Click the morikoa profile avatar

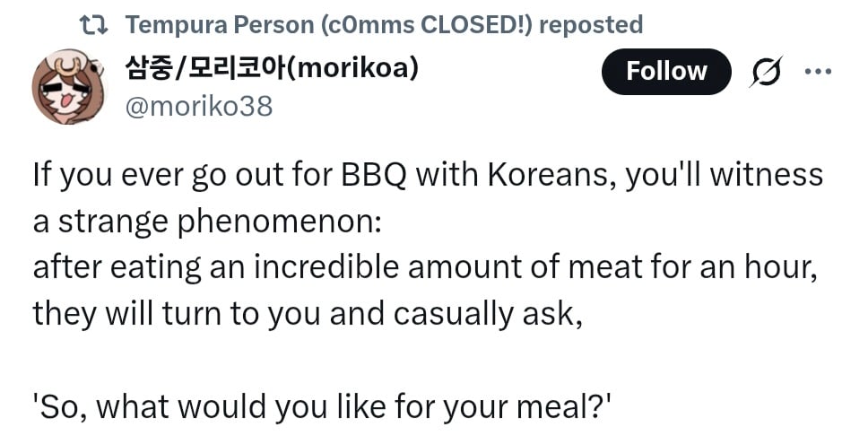(68, 86)
